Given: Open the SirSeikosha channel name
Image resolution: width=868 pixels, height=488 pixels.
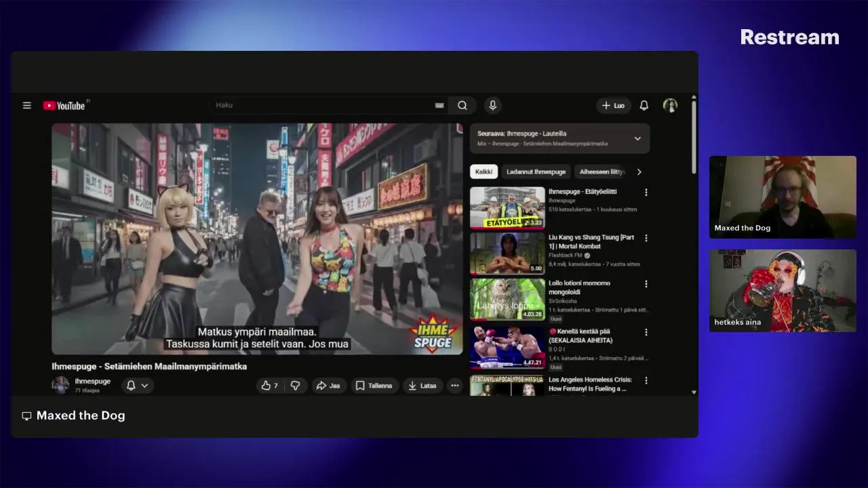Looking at the screenshot, I should 562,300.
